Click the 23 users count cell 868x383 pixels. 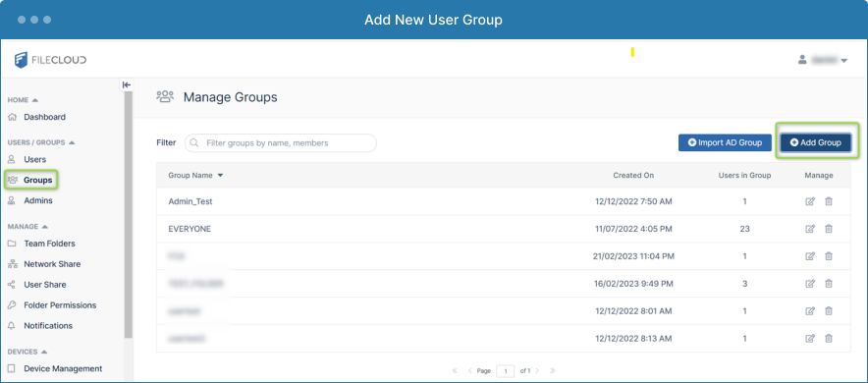744,229
